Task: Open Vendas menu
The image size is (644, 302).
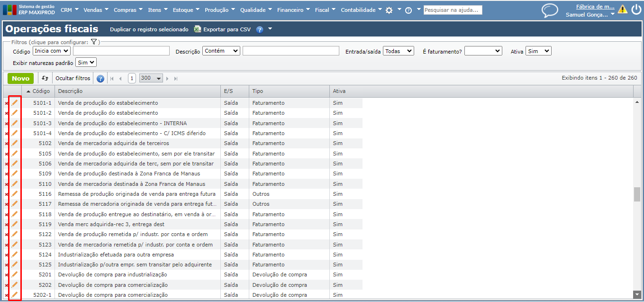Action: pyautogui.click(x=96, y=10)
